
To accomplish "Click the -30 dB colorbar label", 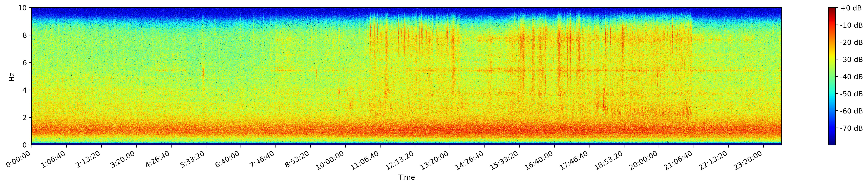I will pos(852,60).
